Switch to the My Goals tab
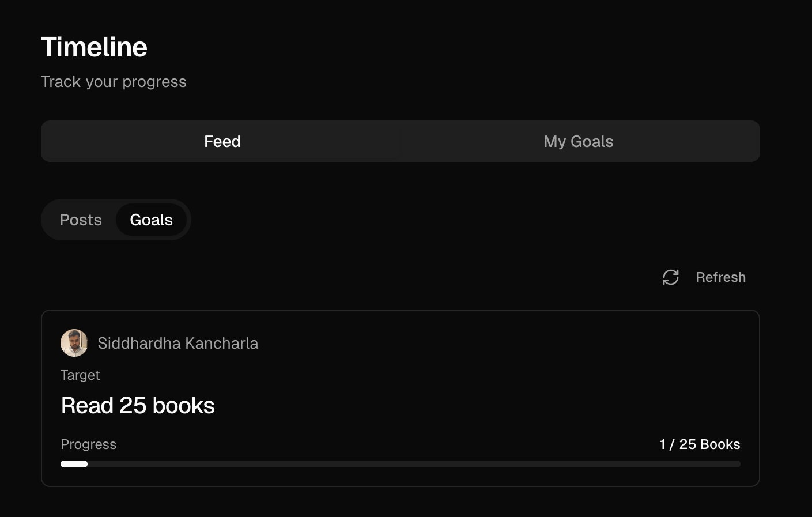Viewport: 812px width, 517px height. click(x=578, y=141)
